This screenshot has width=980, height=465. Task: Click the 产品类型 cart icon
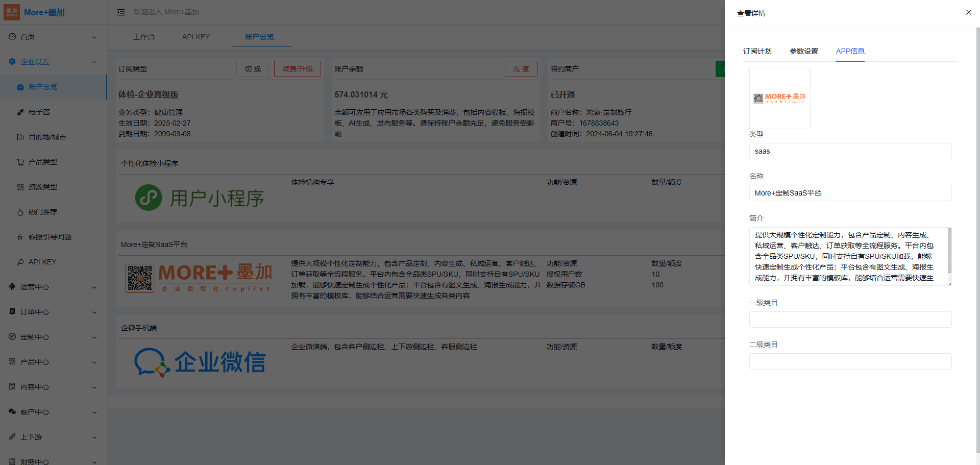pos(20,162)
